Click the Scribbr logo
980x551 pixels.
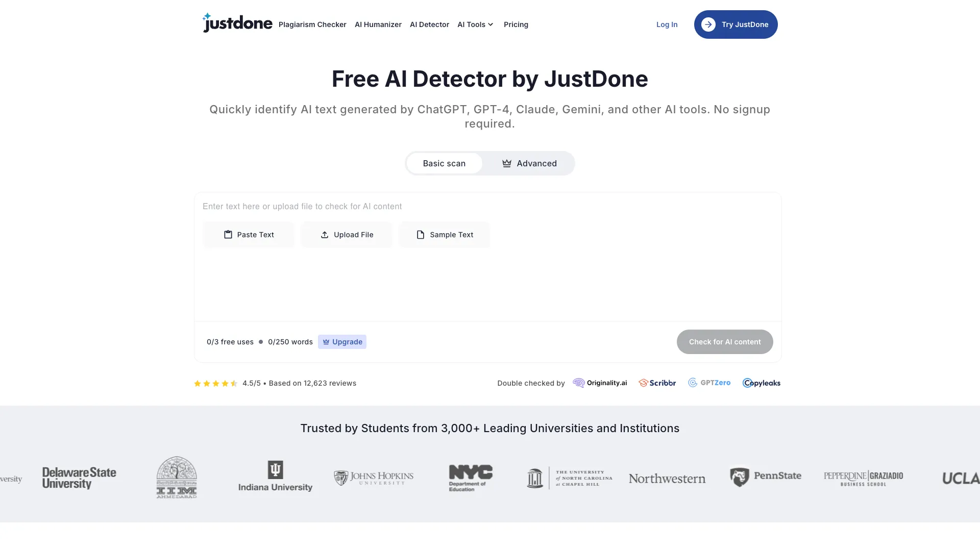tap(657, 383)
